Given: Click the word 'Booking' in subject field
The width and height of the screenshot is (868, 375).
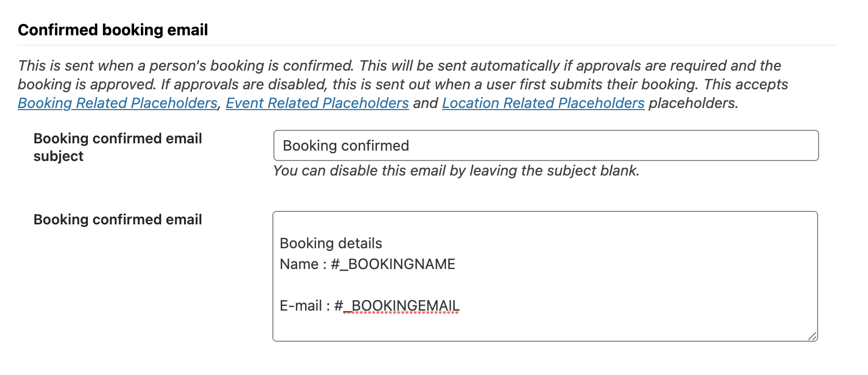Looking at the screenshot, I should [307, 146].
